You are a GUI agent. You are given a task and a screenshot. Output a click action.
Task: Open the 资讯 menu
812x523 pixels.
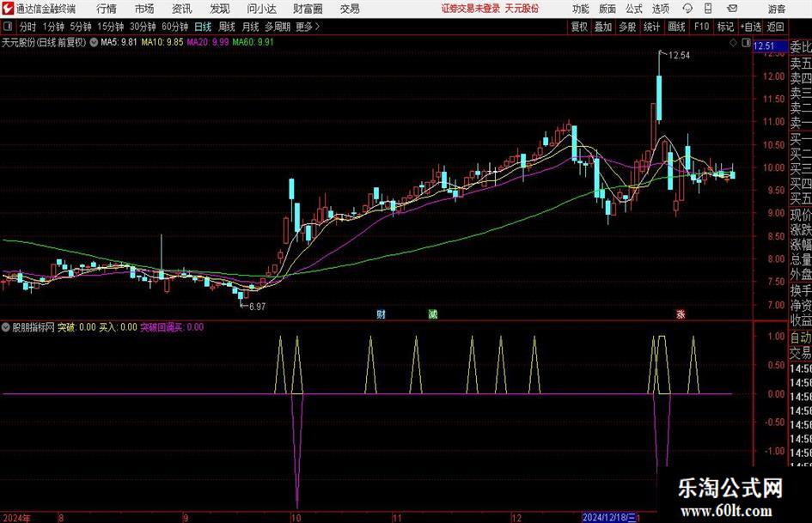click(x=182, y=9)
